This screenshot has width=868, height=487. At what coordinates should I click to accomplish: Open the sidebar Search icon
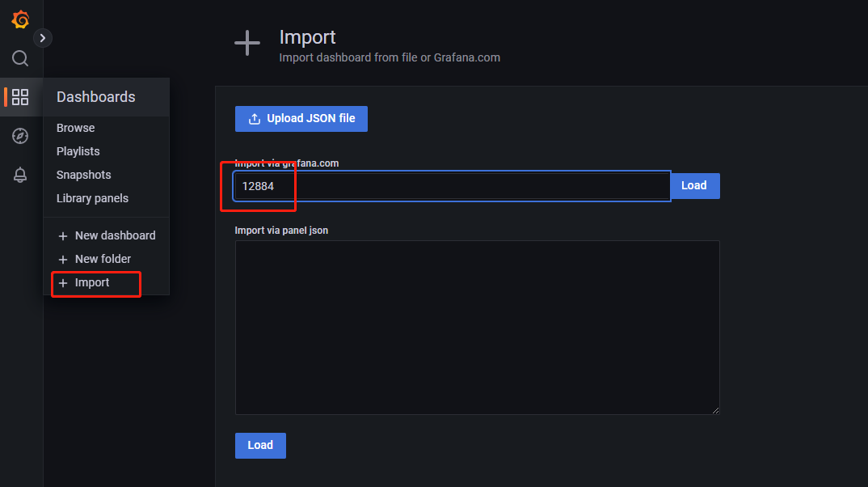20,58
